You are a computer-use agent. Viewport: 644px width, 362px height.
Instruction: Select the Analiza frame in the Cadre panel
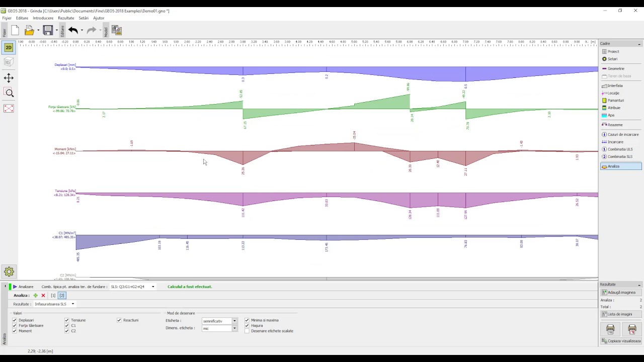[x=621, y=166]
